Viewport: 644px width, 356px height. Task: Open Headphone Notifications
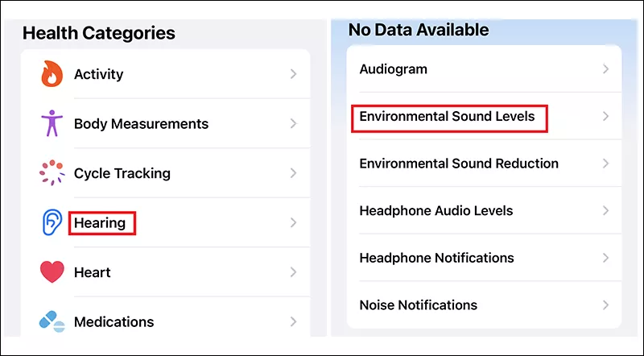tap(484, 258)
